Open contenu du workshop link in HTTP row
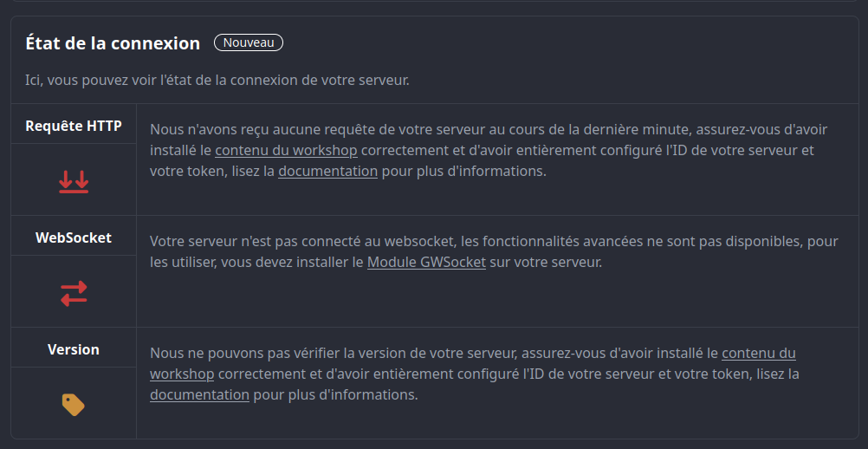This screenshot has height=449, width=868. pos(286,151)
